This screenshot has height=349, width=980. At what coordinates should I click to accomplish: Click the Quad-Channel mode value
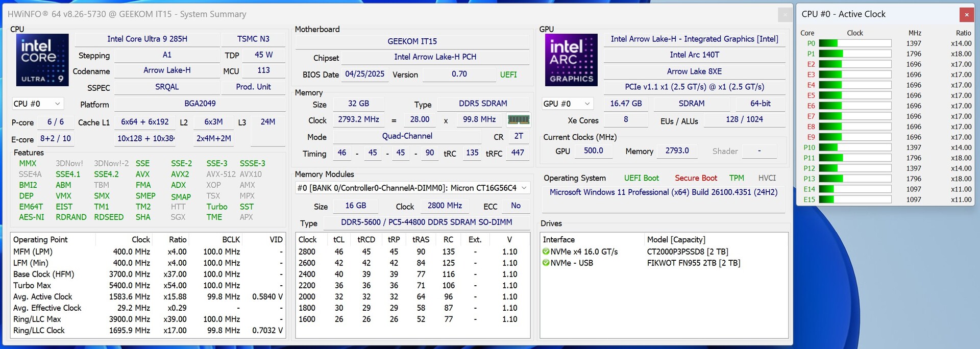coord(407,136)
